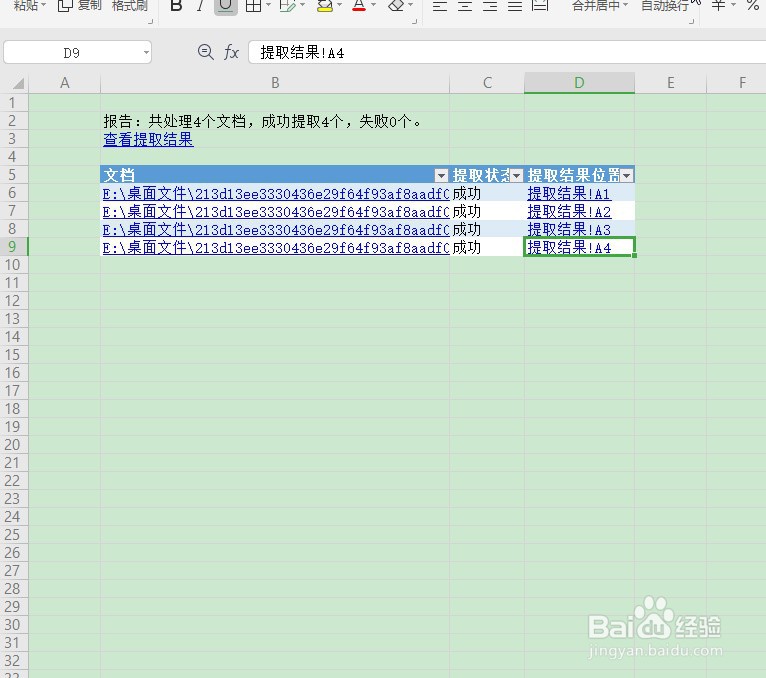Click the eraser clear icon

tap(396, 5)
